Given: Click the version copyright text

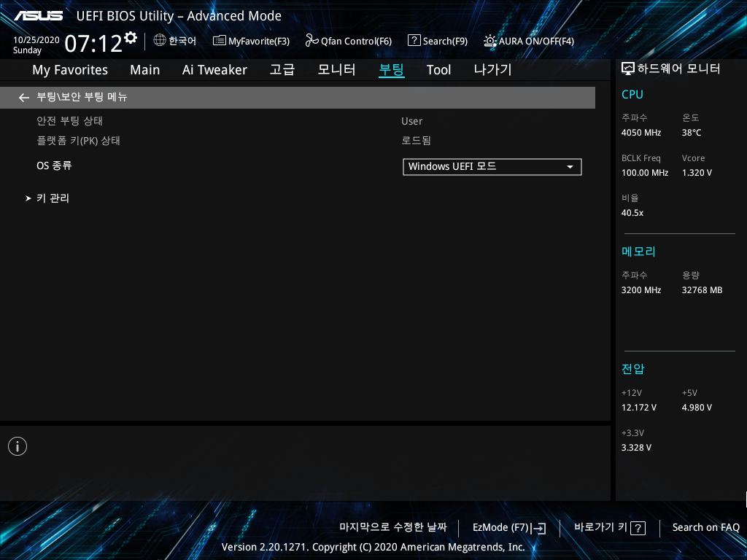Looking at the screenshot, I should 373,547.
